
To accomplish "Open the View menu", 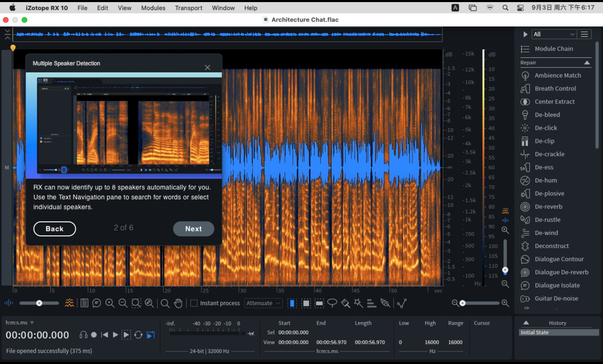I will pyautogui.click(x=124, y=8).
